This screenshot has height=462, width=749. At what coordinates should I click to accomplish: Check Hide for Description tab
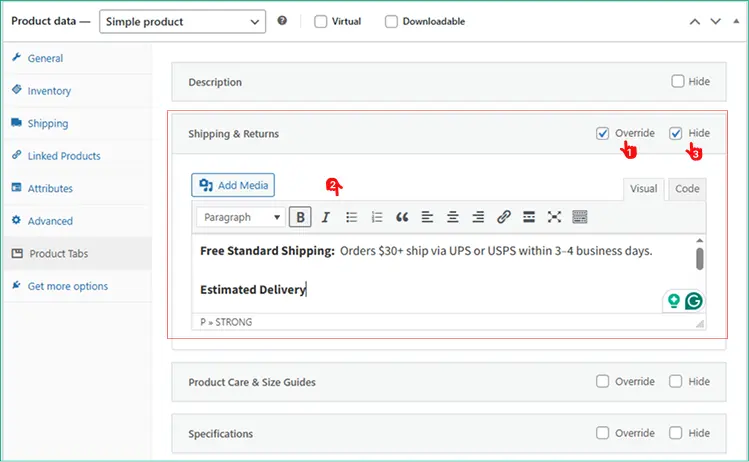point(678,81)
